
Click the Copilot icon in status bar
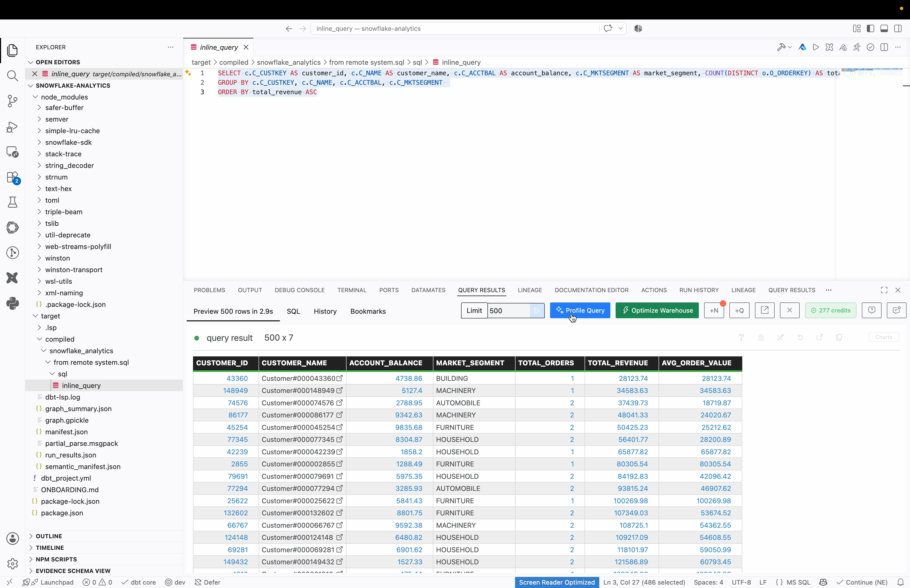coord(823,582)
